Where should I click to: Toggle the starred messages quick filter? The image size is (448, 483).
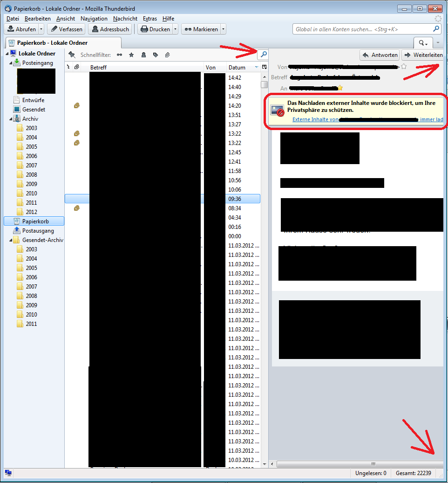pos(132,55)
